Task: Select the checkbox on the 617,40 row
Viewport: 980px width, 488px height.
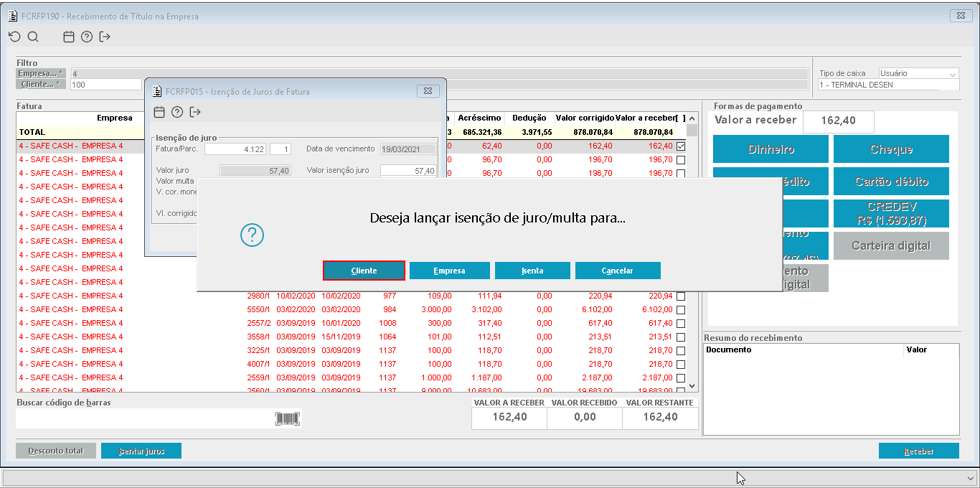Action: (681, 323)
